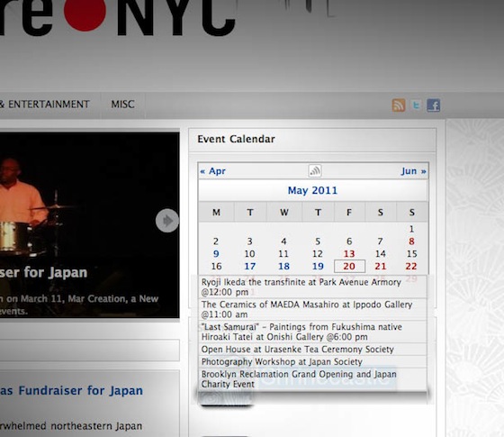This screenshot has width=504, height=437.
Task: Open Ceramics of MAEDA Masahiro event
Action: 312,309
